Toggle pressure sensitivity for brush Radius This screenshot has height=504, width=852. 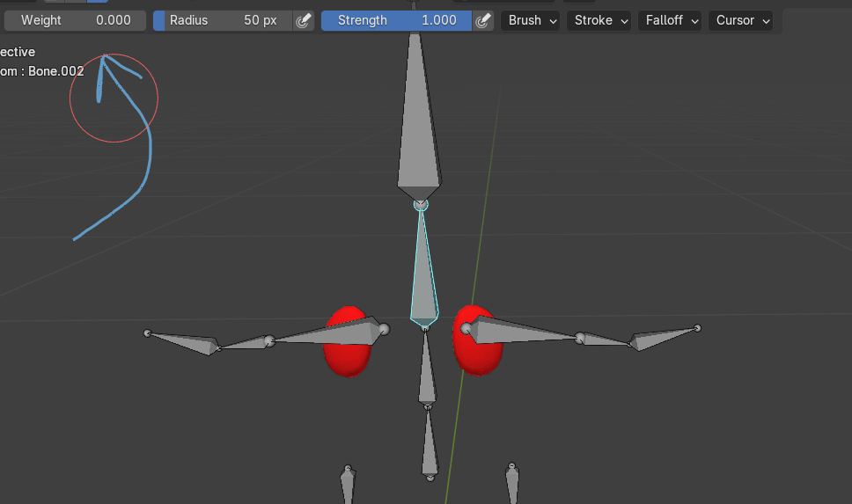pos(303,20)
